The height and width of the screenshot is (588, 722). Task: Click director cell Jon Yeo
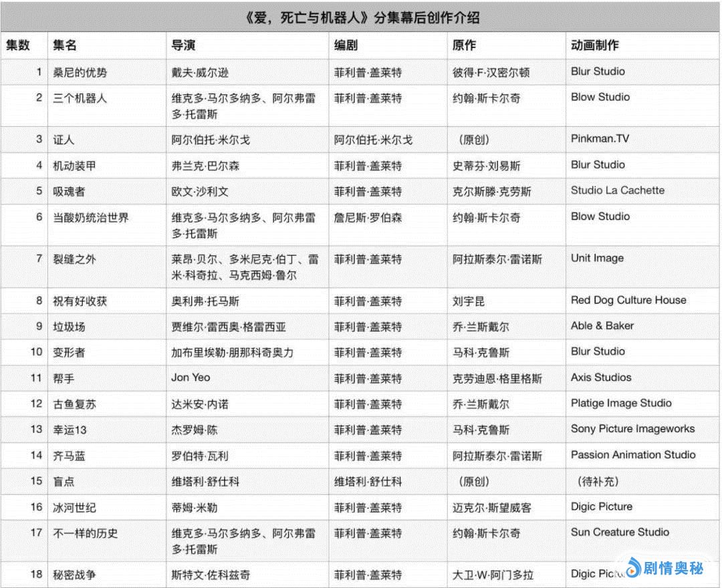click(191, 378)
